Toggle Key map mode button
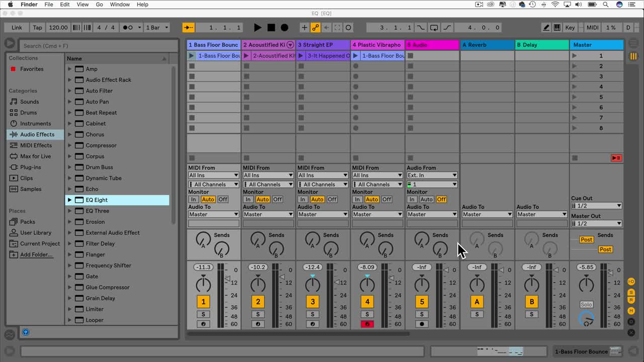Screen dimensions: 644x362 [570, 28]
